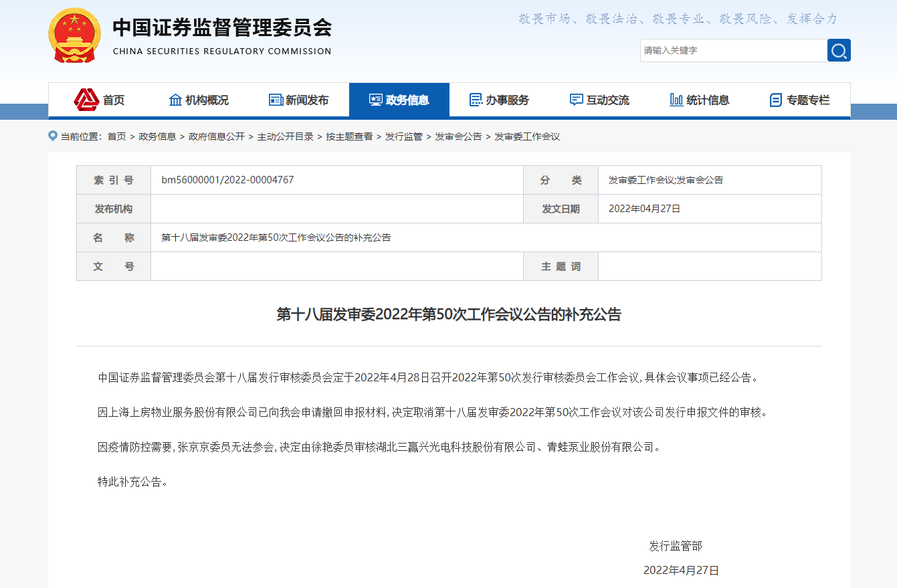
Task: Open the 首页 navigation tab
Action: click(98, 100)
